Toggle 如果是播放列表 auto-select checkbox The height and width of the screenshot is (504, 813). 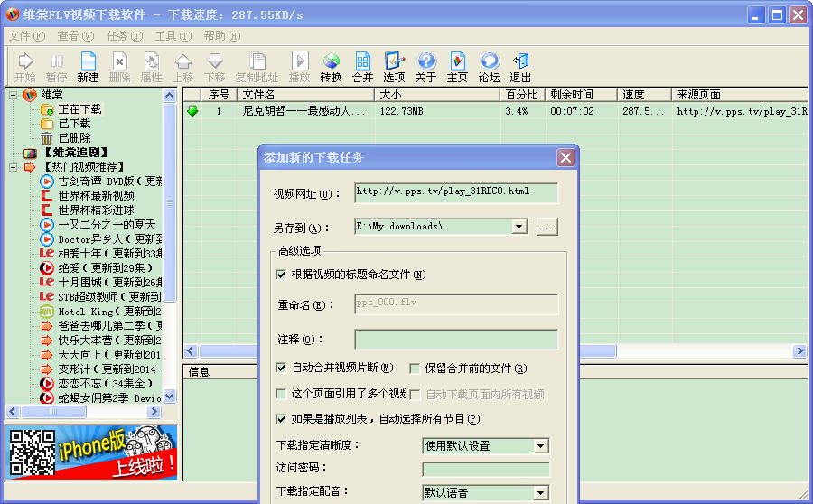click(281, 418)
